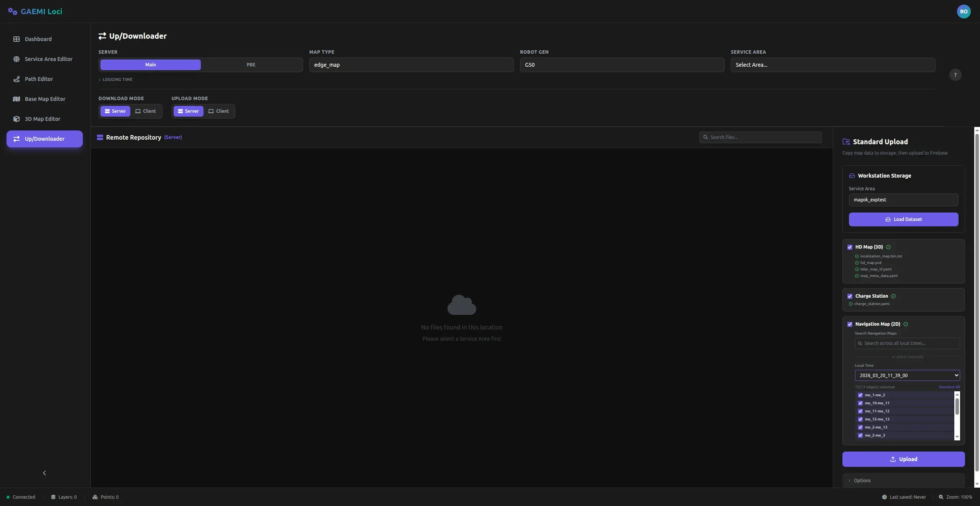Uncheck the HD Map (3D) checkbox
This screenshot has width=980, height=506.
pos(850,247)
